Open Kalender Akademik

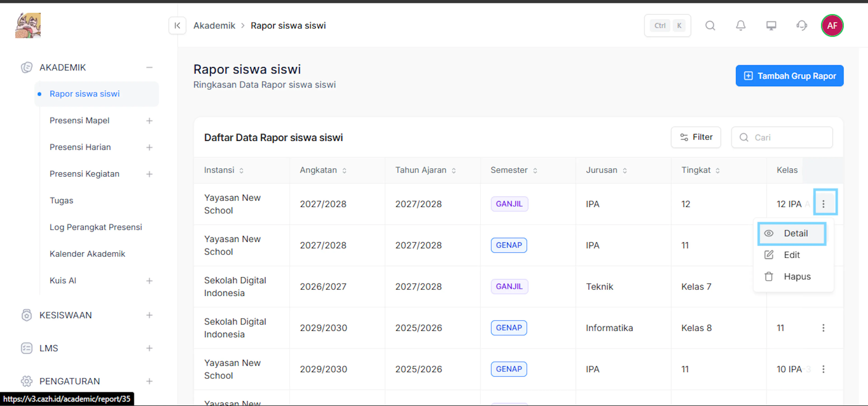(87, 254)
